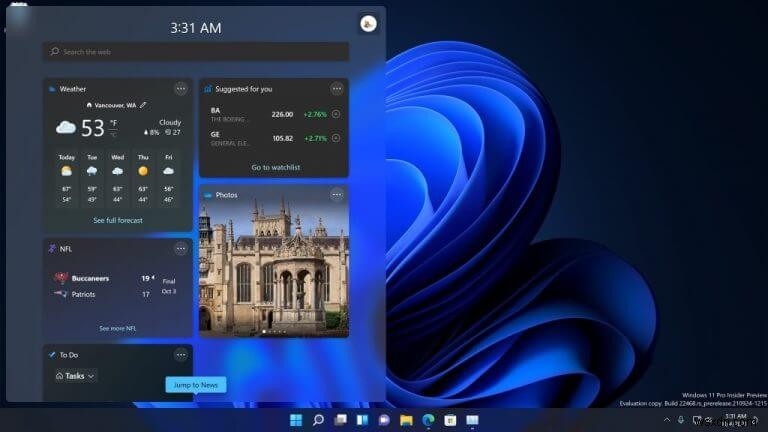Open Microsoft Store from taskbar
The height and width of the screenshot is (432, 768).
450,420
